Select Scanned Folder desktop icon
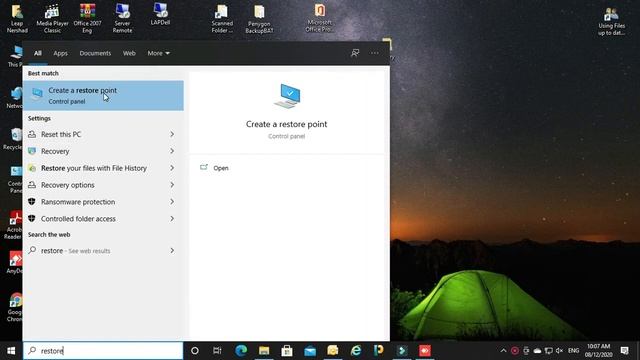640x360 pixels. (x=222, y=19)
